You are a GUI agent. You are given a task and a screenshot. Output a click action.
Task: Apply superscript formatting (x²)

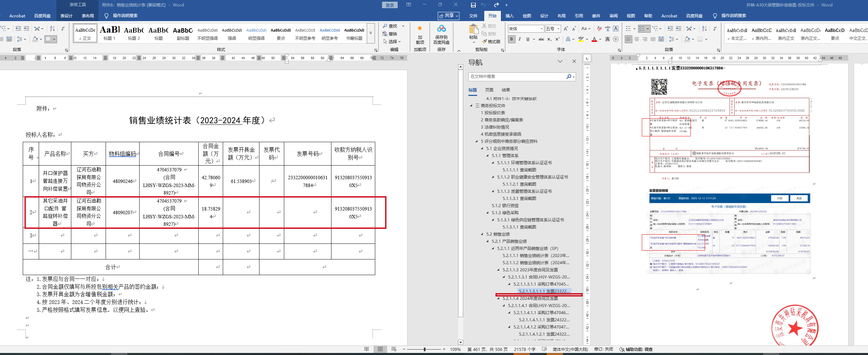coord(558,39)
